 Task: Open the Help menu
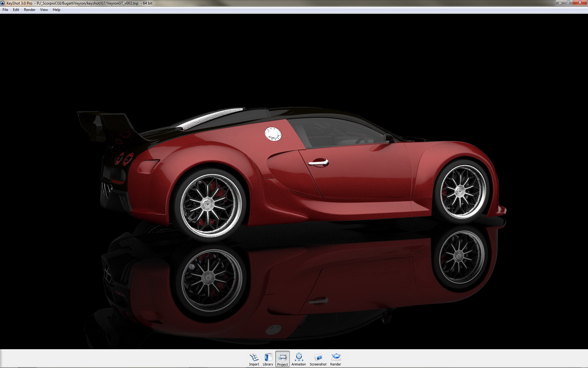click(57, 9)
